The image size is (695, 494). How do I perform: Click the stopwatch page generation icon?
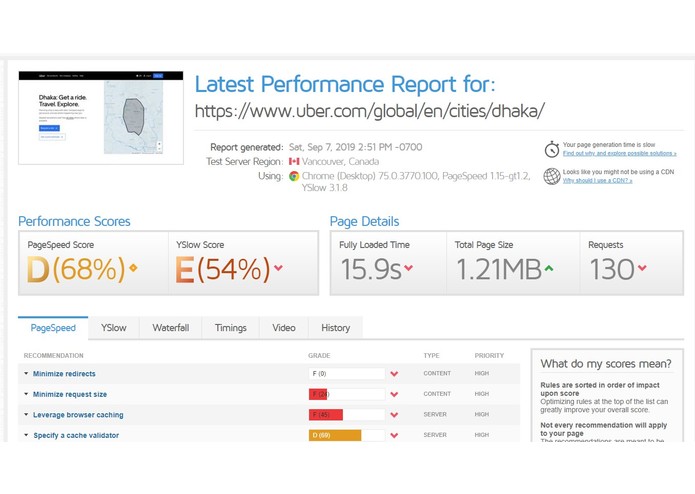[552, 149]
